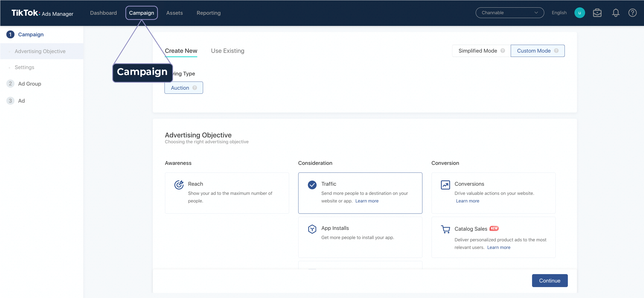Click the Advertising Objective heading
The width and height of the screenshot is (644, 298).
tap(198, 135)
